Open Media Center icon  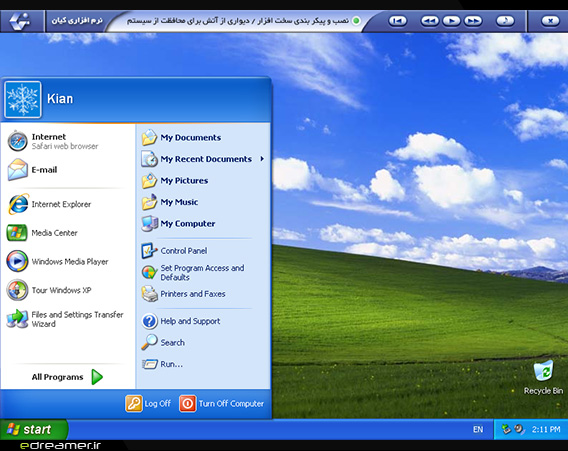(x=17, y=233)
